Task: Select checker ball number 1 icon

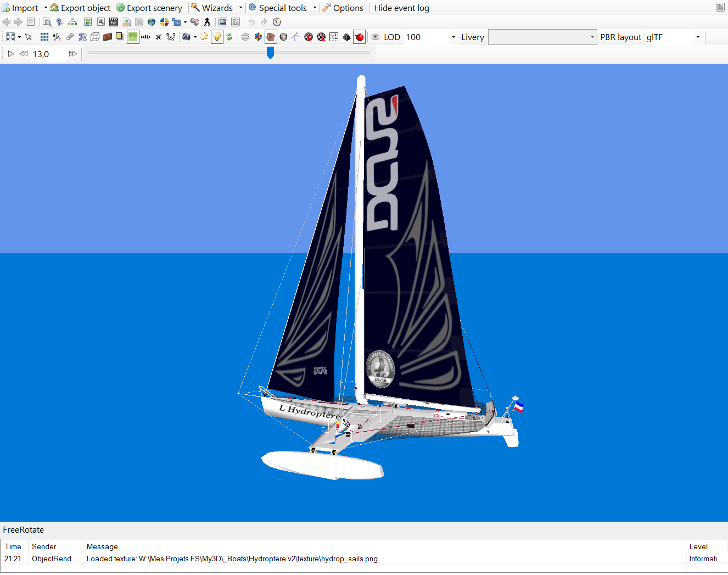Action: click(321, 37)
